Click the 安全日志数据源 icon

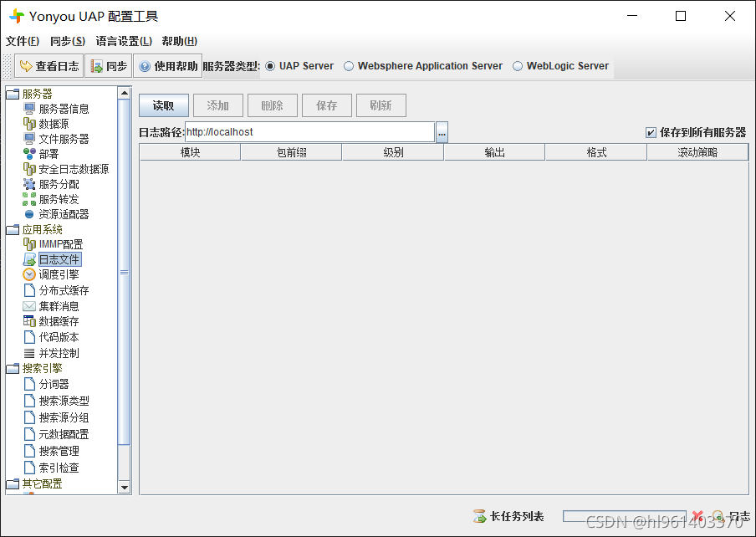29,169
